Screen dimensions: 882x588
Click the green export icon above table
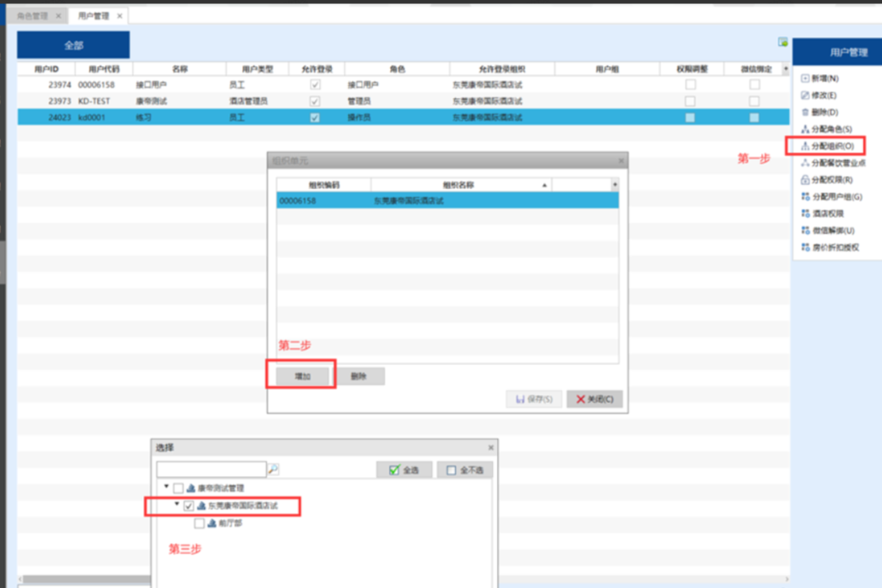[782, 42]
